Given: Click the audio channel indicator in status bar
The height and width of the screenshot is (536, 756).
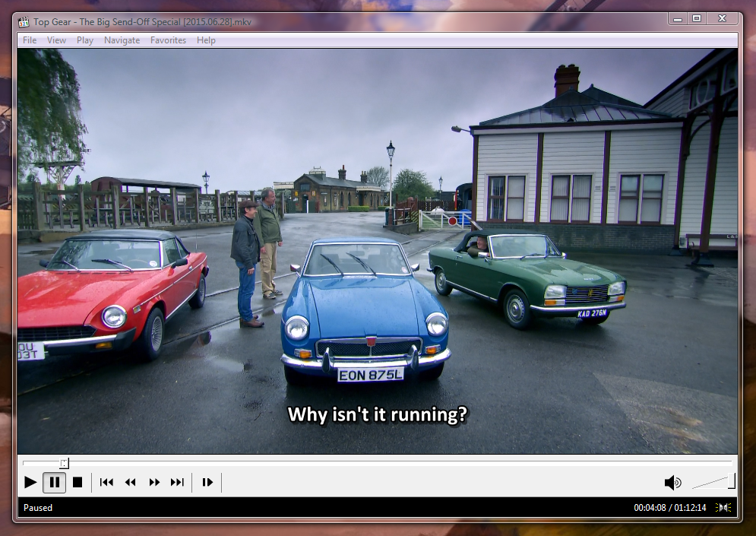Looking at the screenshot, I should click(x=723, y=508).
